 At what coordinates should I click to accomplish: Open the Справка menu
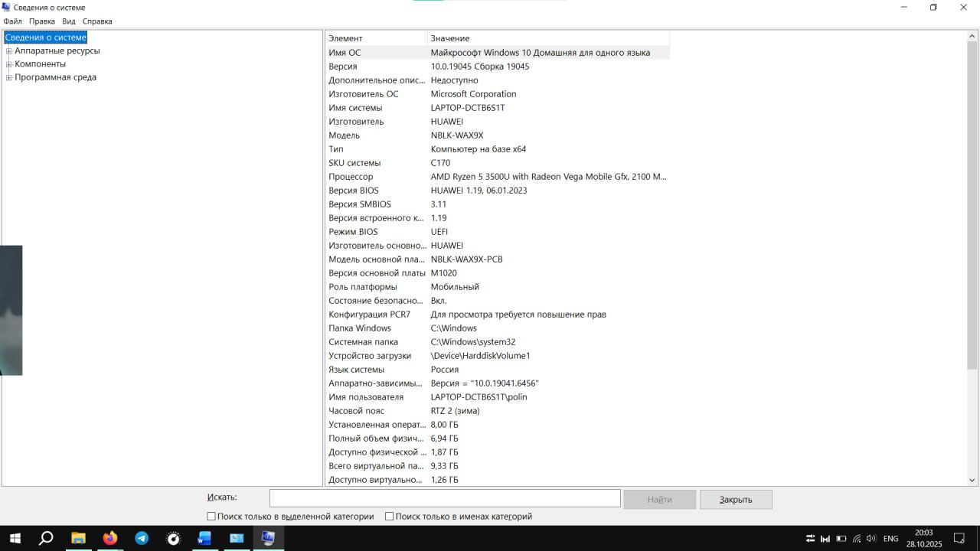[97, 21]
